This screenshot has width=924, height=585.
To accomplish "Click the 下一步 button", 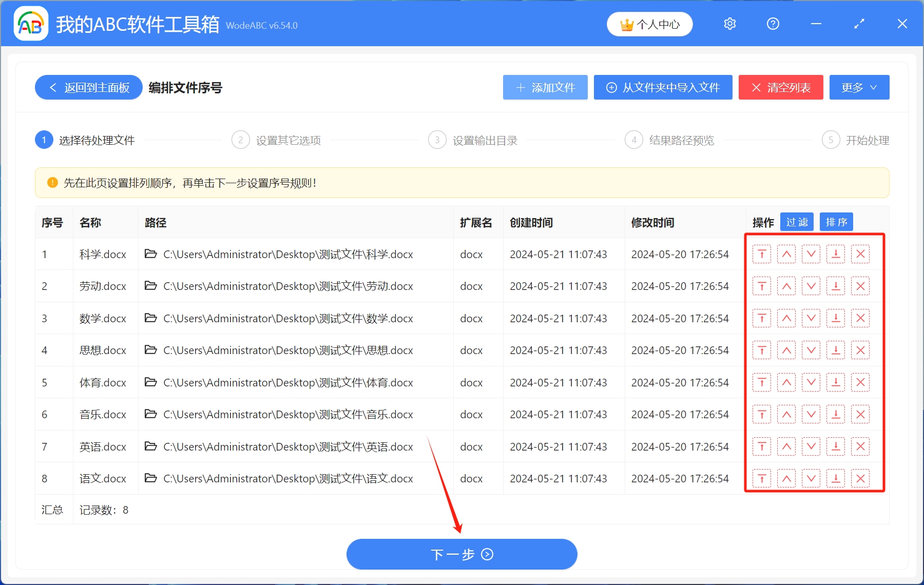I will pos(461,554).
